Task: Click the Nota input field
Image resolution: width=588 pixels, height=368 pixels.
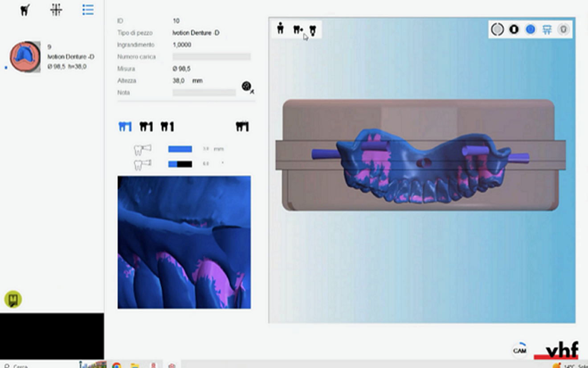Action: tap(205, 92)
